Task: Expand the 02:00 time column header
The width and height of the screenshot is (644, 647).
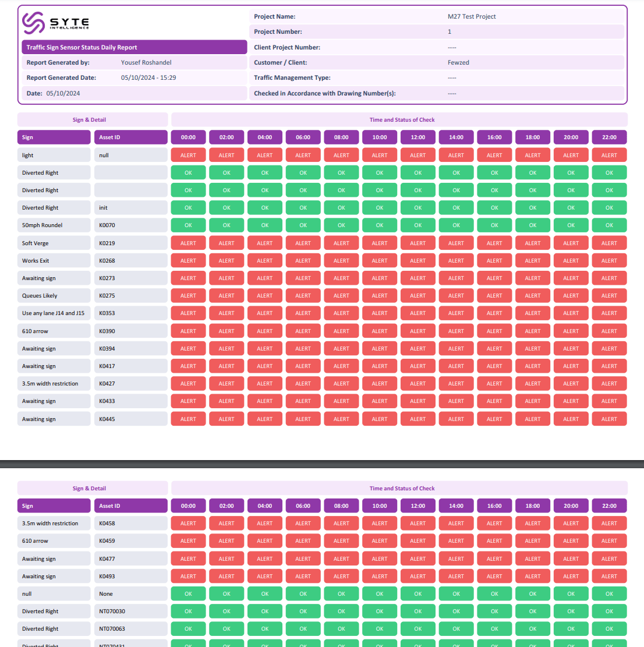Action: (227, 137)
